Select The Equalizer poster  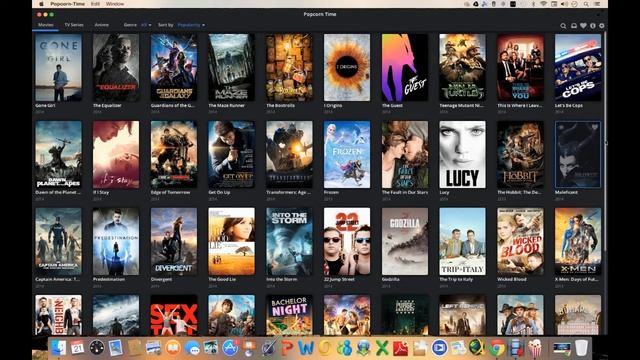(x=116, y=67)
